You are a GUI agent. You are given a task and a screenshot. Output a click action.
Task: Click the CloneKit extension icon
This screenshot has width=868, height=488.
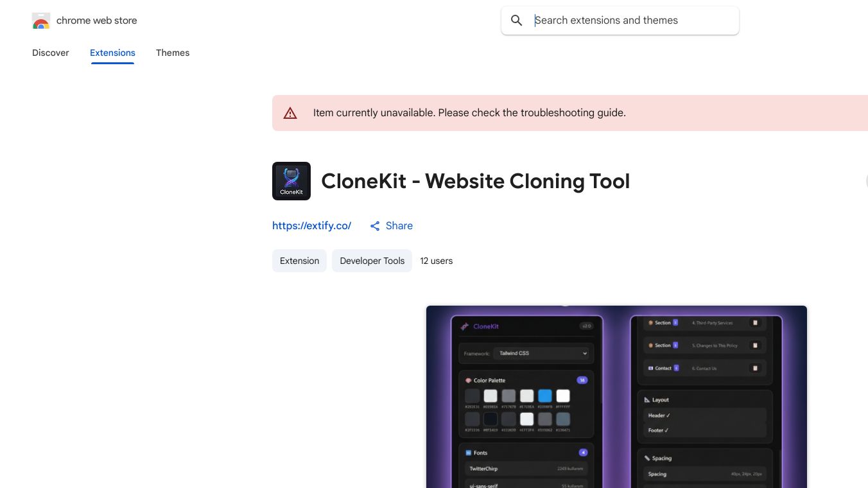pyautogui.click(x=291, y=181)
